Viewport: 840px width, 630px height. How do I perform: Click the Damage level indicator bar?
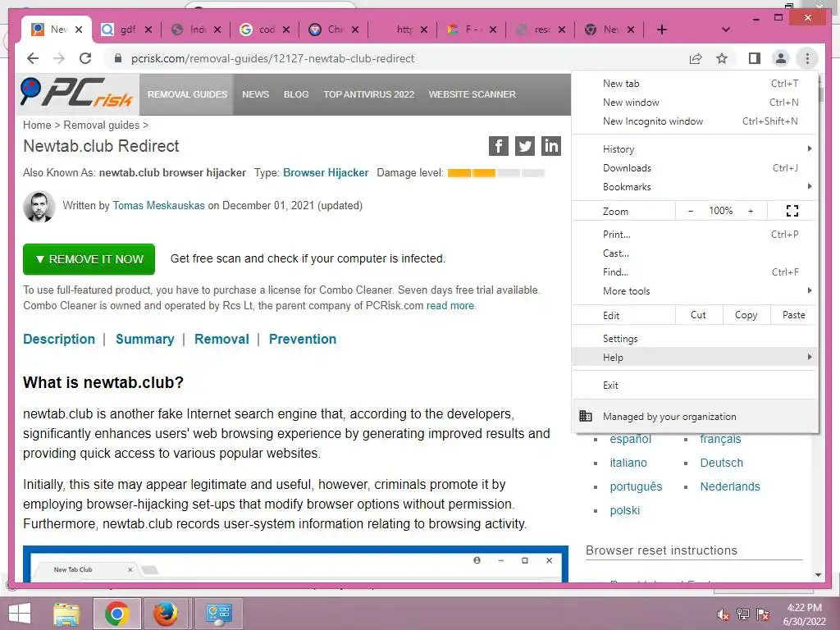(496, 173)
